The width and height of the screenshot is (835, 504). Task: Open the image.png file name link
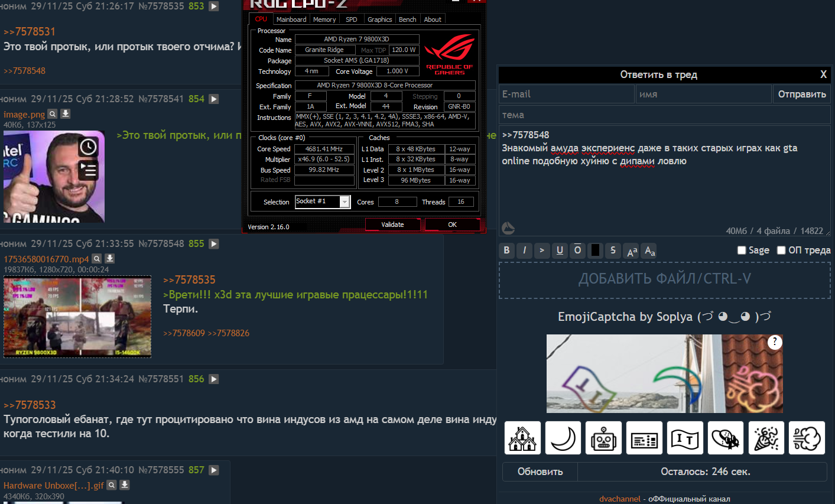coord(24,115)
